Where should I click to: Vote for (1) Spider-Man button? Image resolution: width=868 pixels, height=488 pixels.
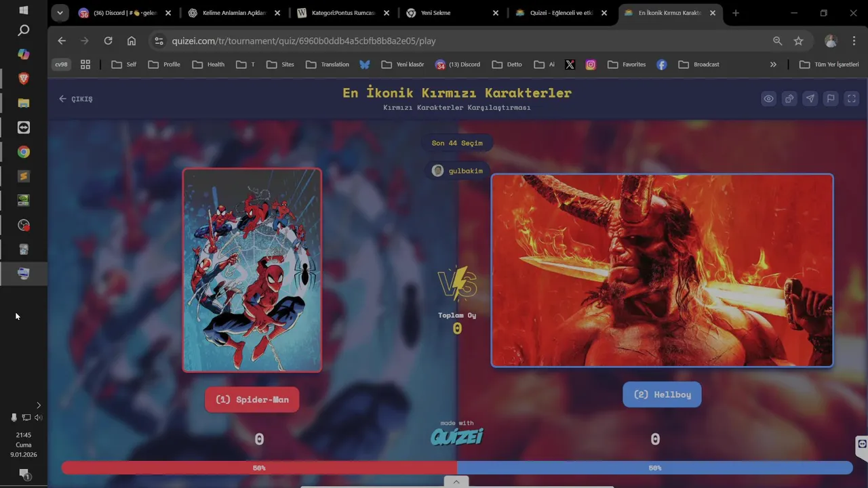click(x=252, y=399)
